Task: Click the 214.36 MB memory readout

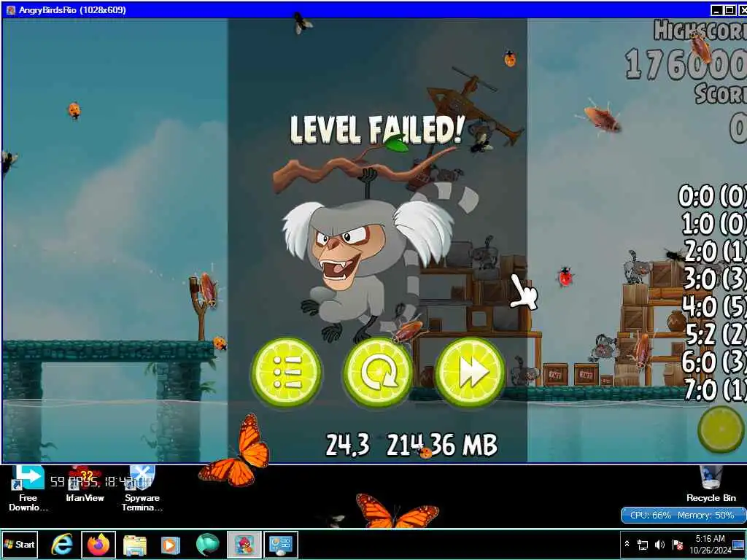Action: (441, 445)
